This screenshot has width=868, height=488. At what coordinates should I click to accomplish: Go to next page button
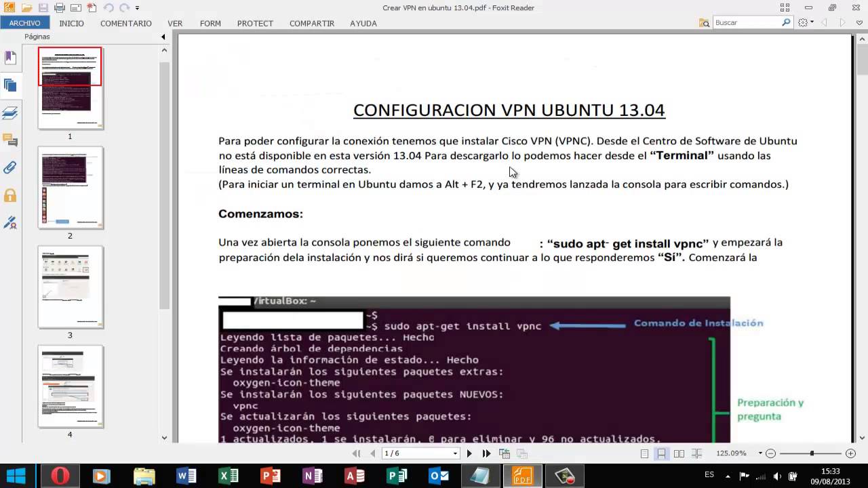(x=469, y=453)
